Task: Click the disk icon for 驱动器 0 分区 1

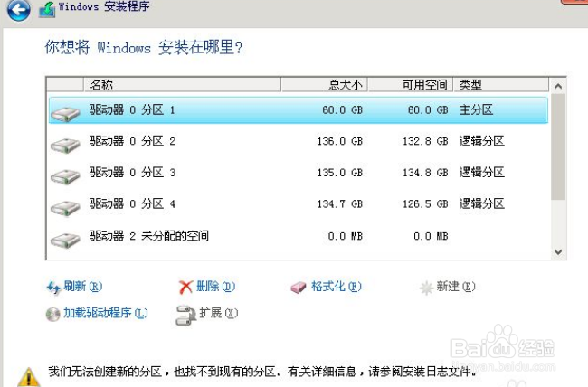Action: click(66, 113)
